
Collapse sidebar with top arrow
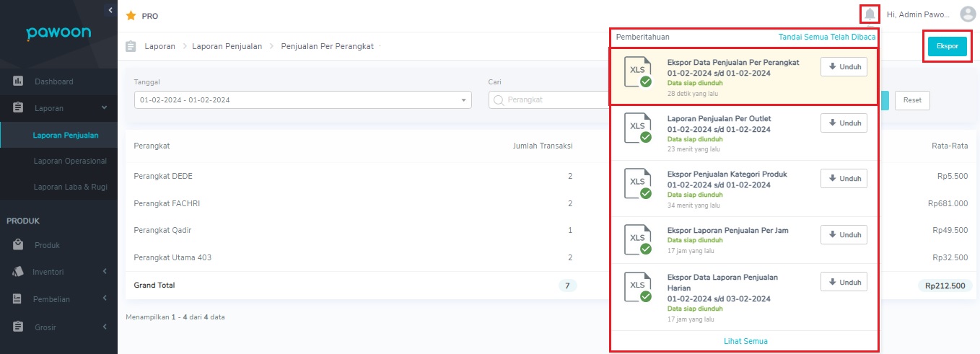point(110,9)
